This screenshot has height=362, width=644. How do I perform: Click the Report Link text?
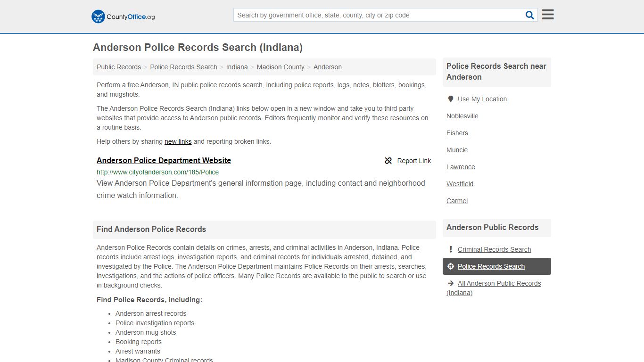(414, 161)
